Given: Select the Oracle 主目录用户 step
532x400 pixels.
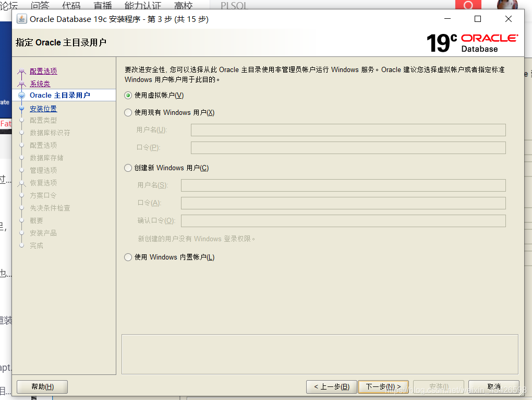Looking at the screenshot, I should [60, 96].
